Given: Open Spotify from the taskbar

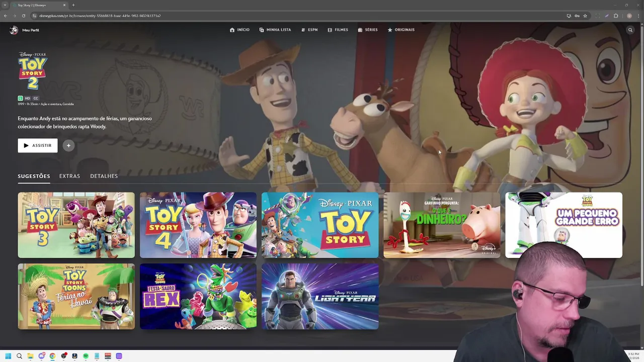Looking at the screenshot, I should pos(86,356).
